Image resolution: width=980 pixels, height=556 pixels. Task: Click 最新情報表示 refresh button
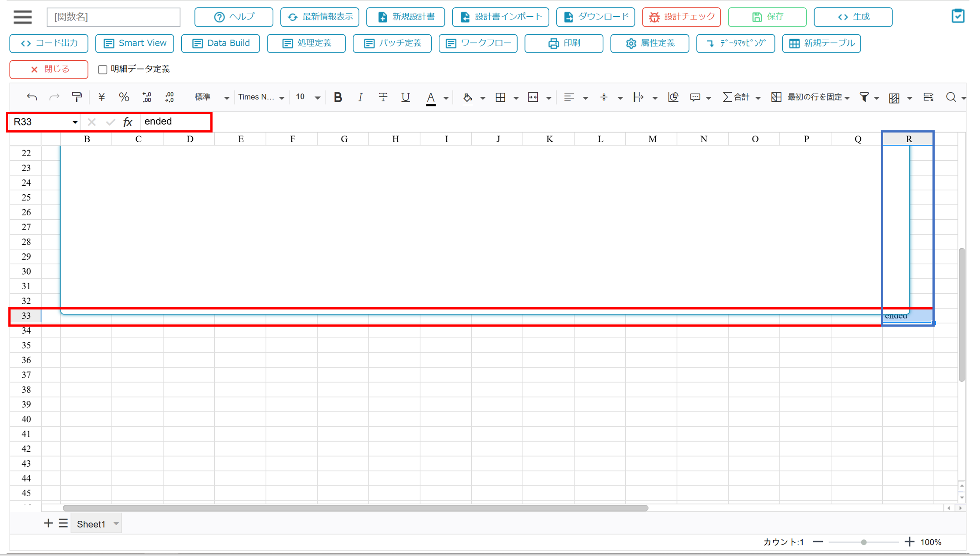pyautogui.click(x=319, y=17)
